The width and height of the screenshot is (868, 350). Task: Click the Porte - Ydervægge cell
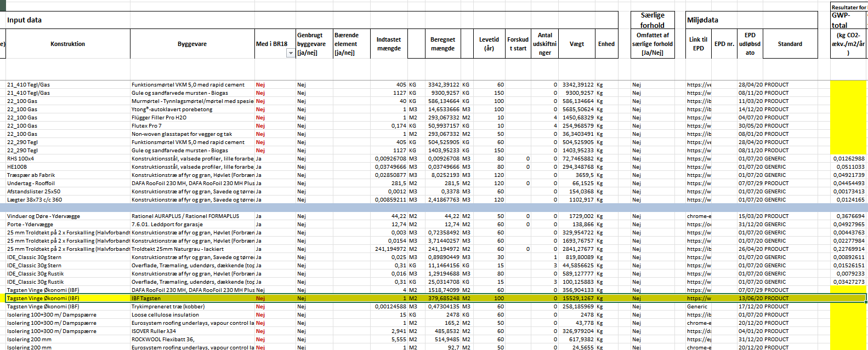click(68, 225)
